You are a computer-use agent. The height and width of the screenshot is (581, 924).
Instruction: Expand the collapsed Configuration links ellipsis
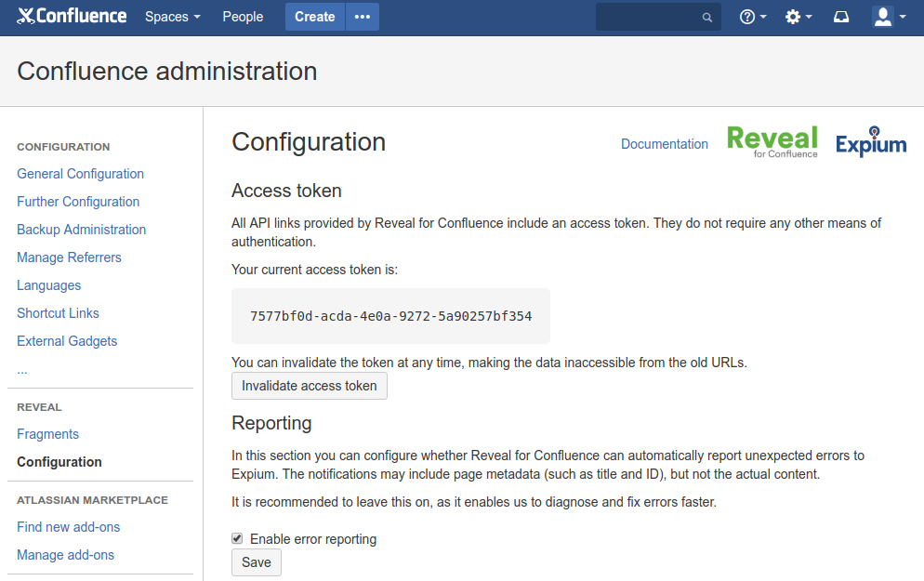pos(22,369)
